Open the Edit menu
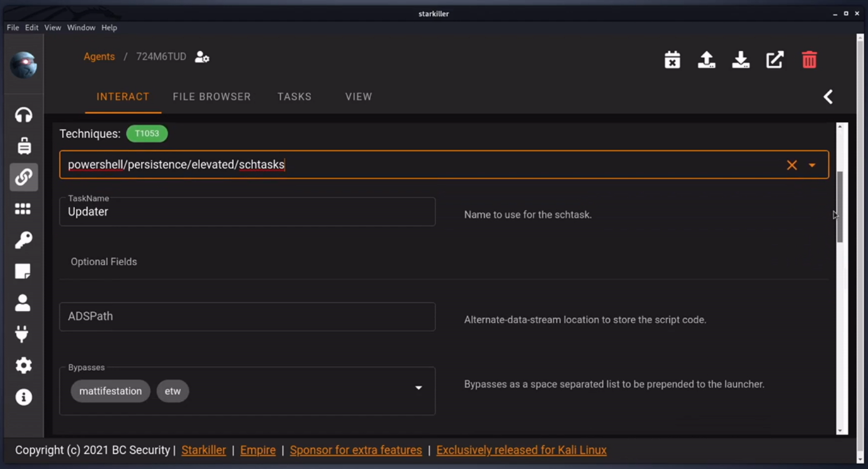This screenshot has height=469, width=868. pyautogui.click(x=32, y=28)
